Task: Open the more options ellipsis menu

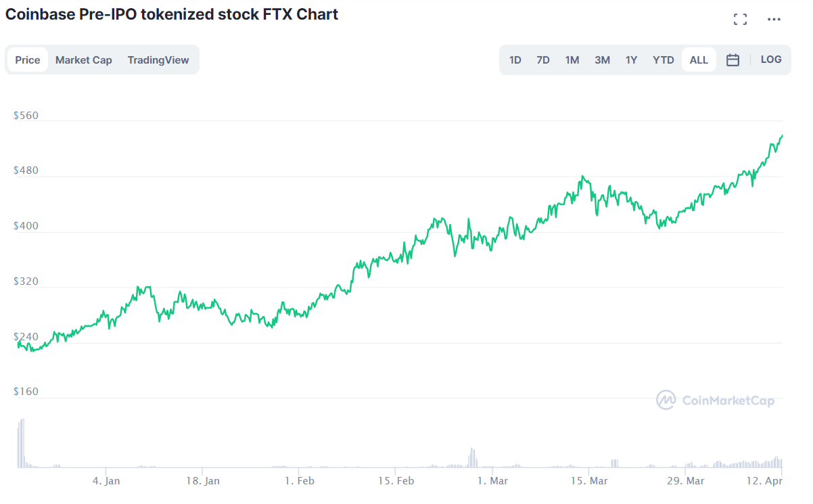Action: (774, 19)
